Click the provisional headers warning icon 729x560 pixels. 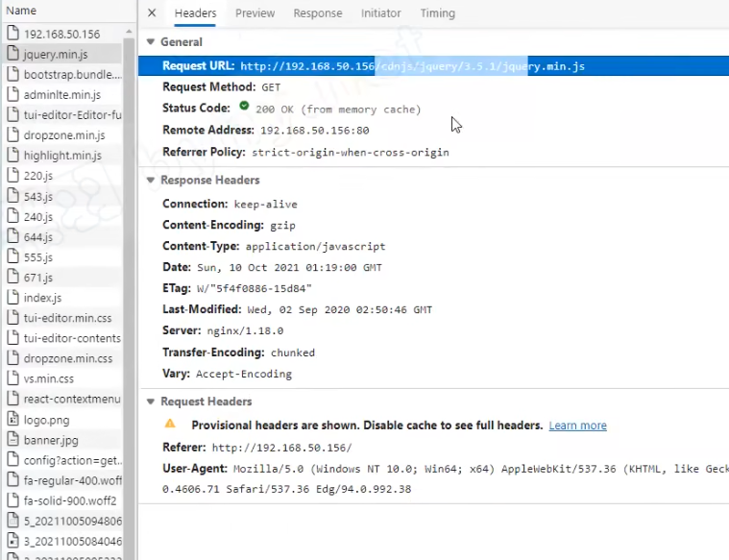(x=170, y=424)
